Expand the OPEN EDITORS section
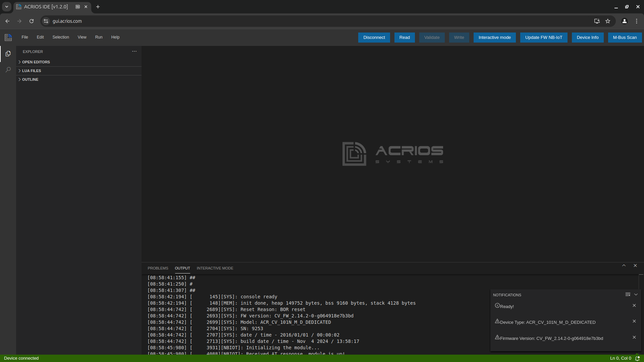Image resolution: width=644 pixels, height=362 pixels. coord(79,62)
